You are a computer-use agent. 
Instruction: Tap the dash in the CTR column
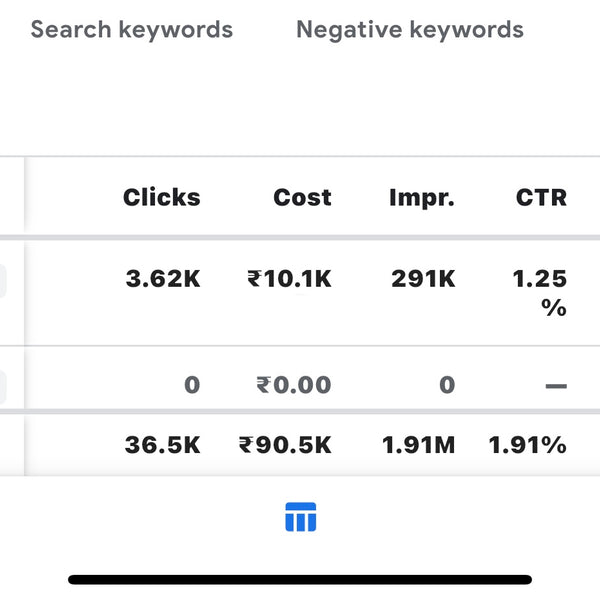point(556,386)
